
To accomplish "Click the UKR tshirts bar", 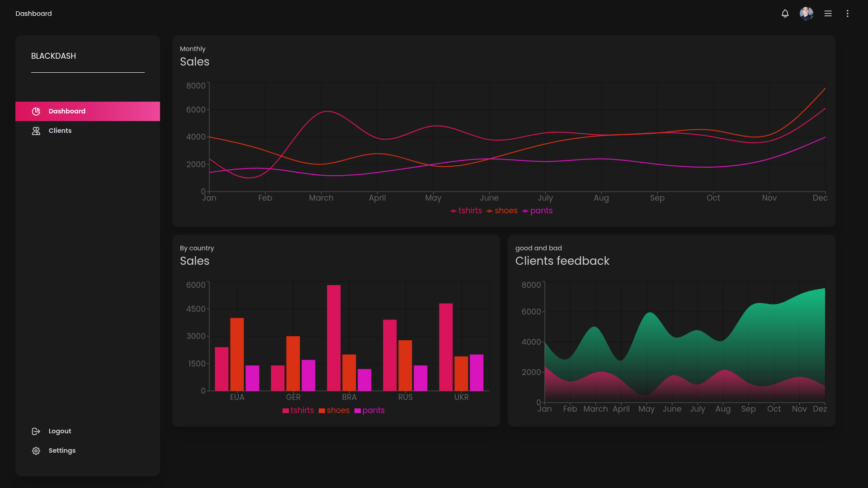I will pos(446,347).
